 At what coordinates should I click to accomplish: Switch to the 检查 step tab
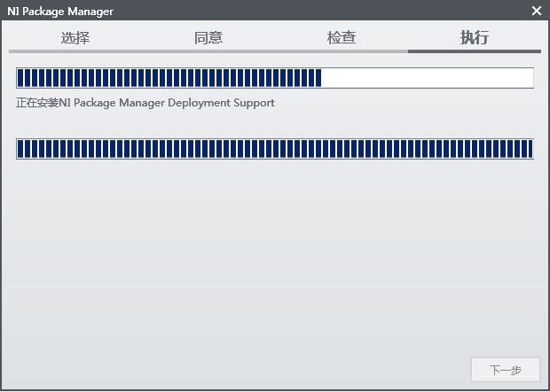coord(342,37)
